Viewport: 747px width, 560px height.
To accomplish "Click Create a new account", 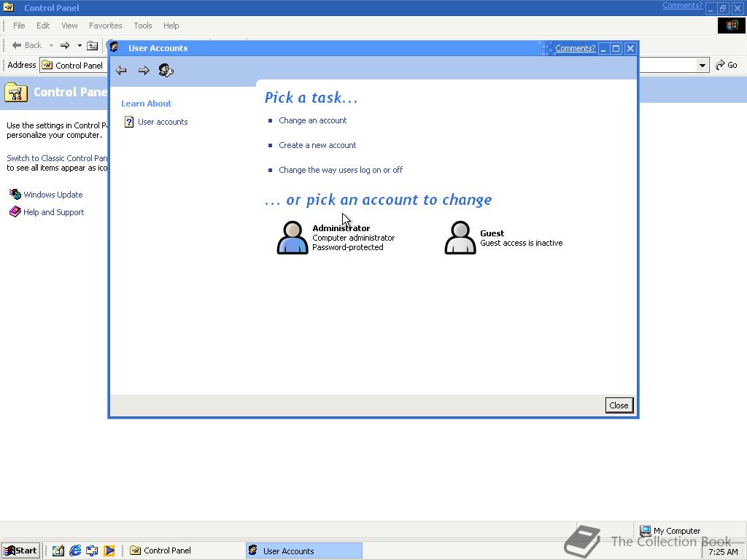I will tap(317, 145).
